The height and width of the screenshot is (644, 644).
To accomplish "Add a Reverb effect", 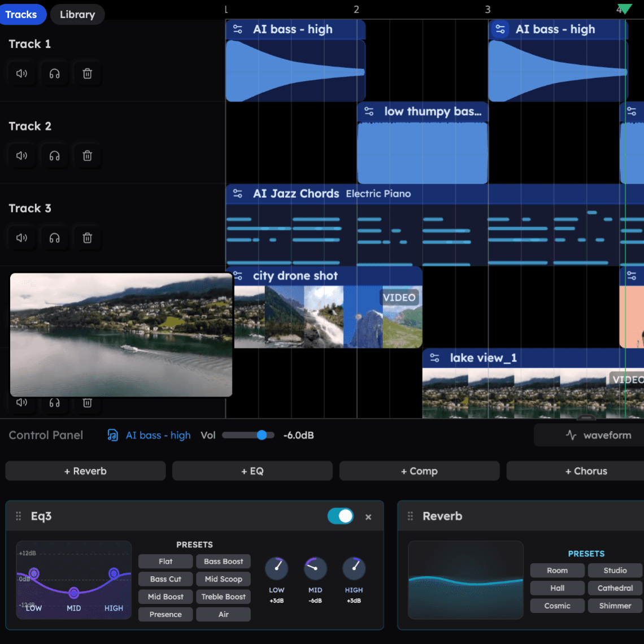I will (x=85, y=471).
